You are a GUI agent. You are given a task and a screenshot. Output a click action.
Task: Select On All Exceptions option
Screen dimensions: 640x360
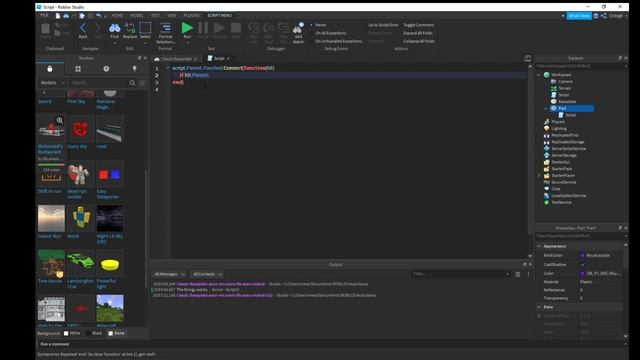point(330,33)
